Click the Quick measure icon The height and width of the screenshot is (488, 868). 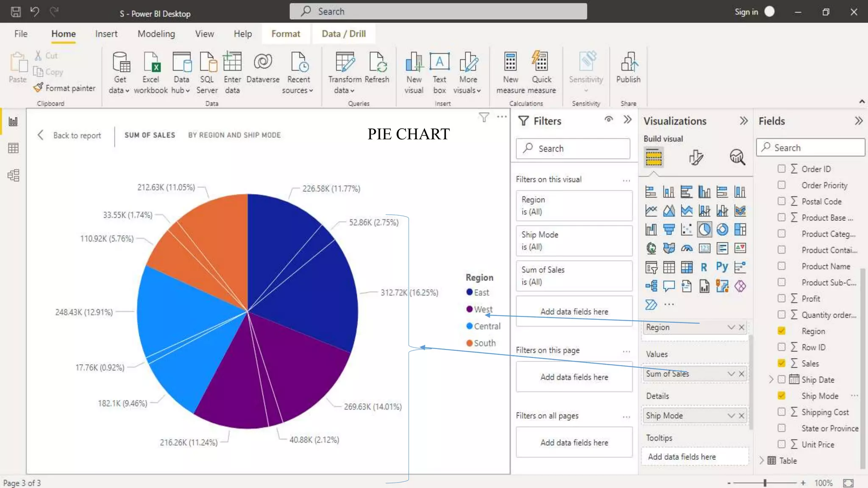(x=540, y=62)
